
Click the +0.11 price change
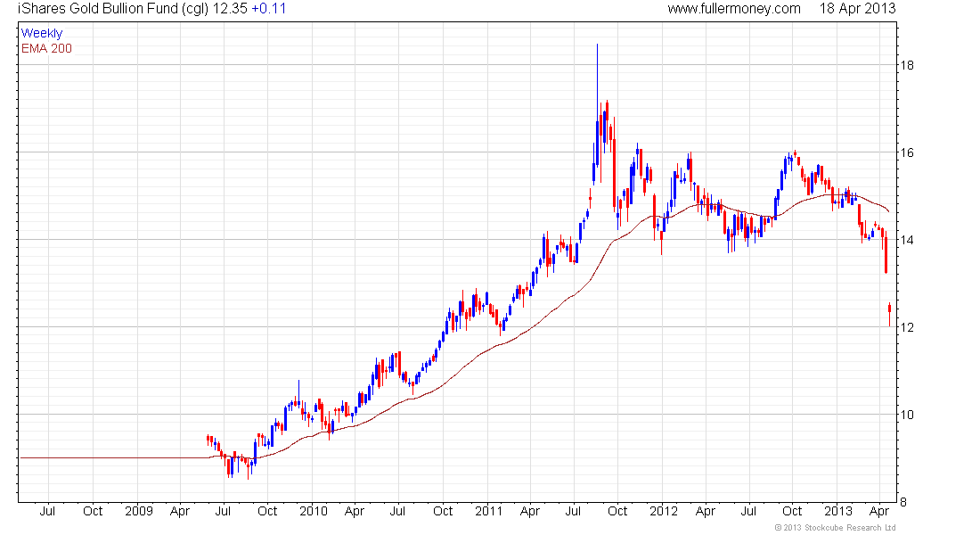pos(269,9)
